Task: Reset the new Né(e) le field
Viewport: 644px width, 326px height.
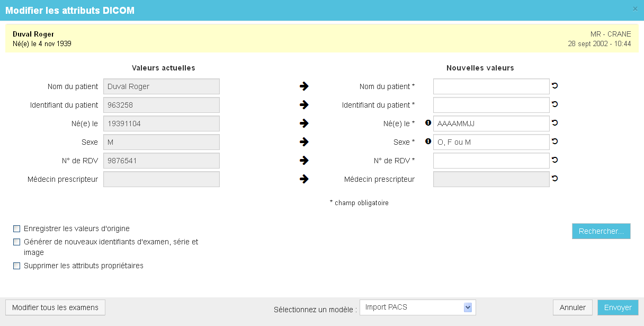Action: [x=555, y=123]
